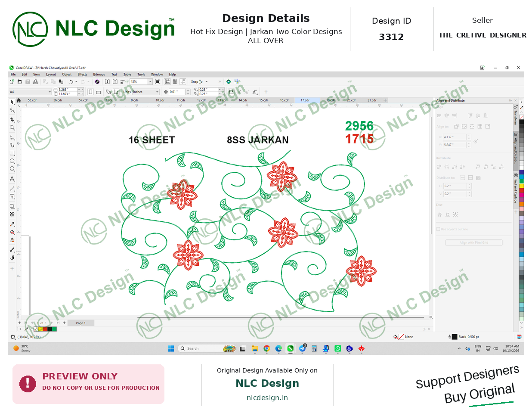Expand the Undo history arrow

tap(76, 81)
